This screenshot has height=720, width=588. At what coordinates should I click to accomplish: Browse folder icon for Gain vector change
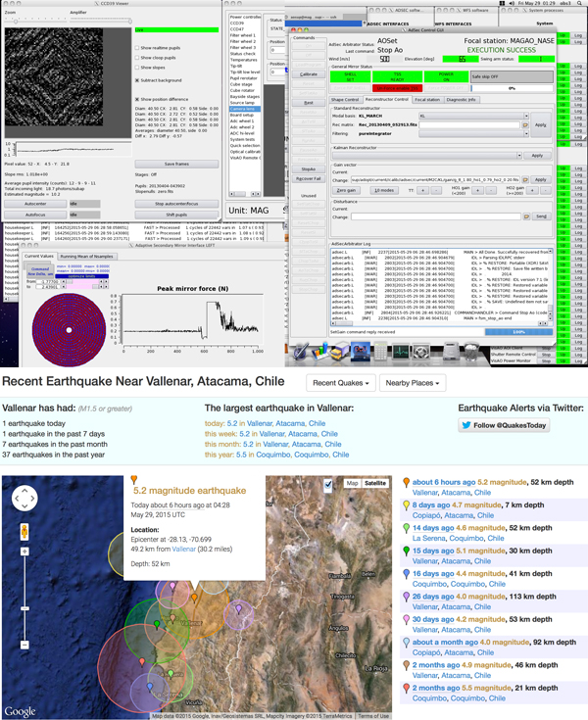[x=525, y=179]
